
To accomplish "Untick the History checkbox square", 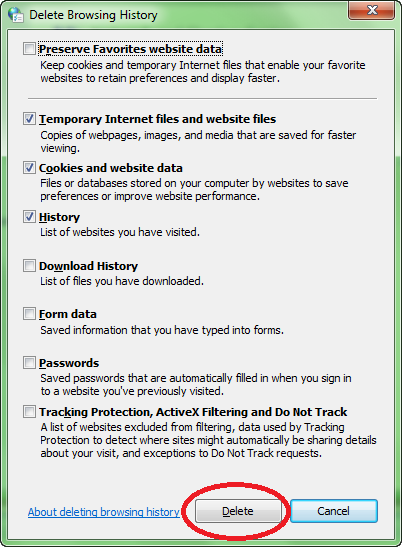I will tap(29, 217).
